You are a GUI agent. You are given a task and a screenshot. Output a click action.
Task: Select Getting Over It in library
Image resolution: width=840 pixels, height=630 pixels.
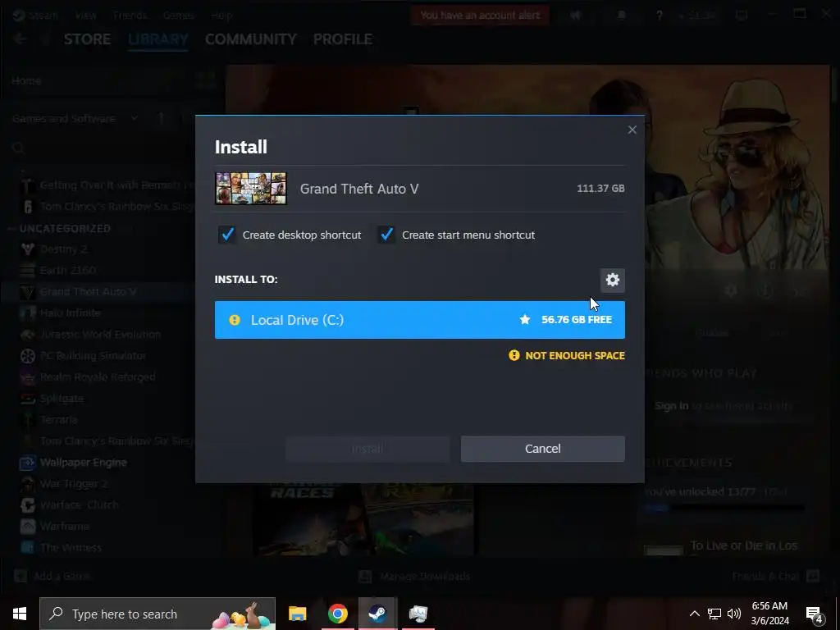115,185
